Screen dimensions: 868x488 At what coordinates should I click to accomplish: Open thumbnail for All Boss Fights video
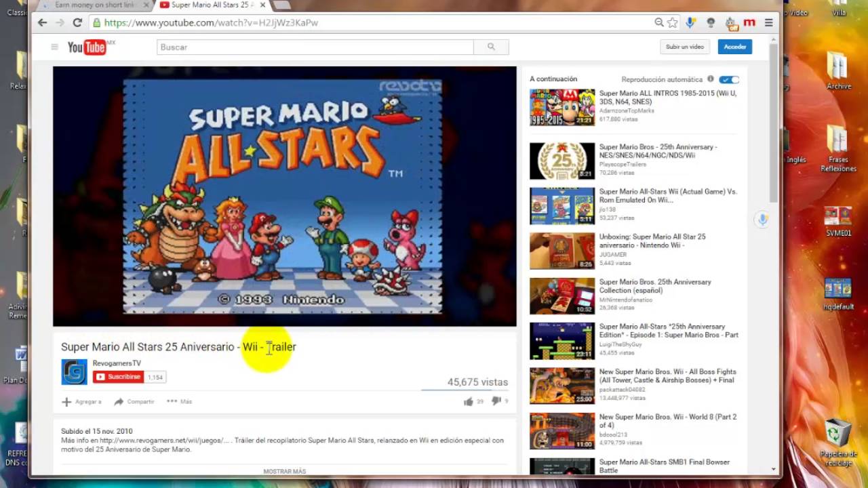tap(562, 386)
